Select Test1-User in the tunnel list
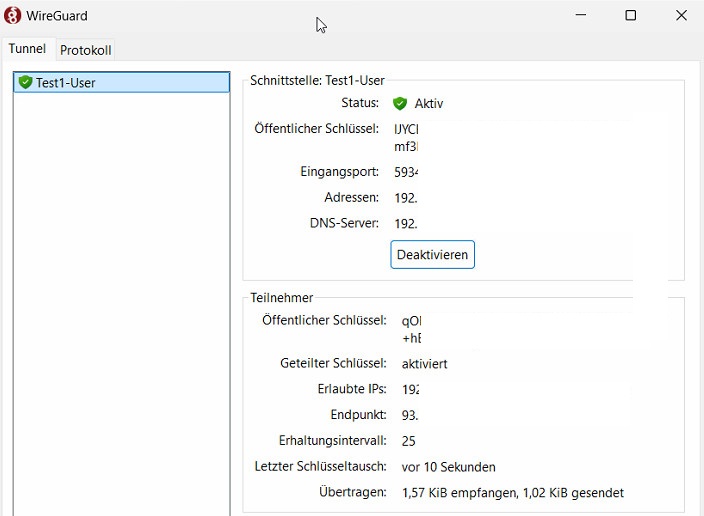Image resolution: width=704 pixels, height=516 pixels. (66, 82)
